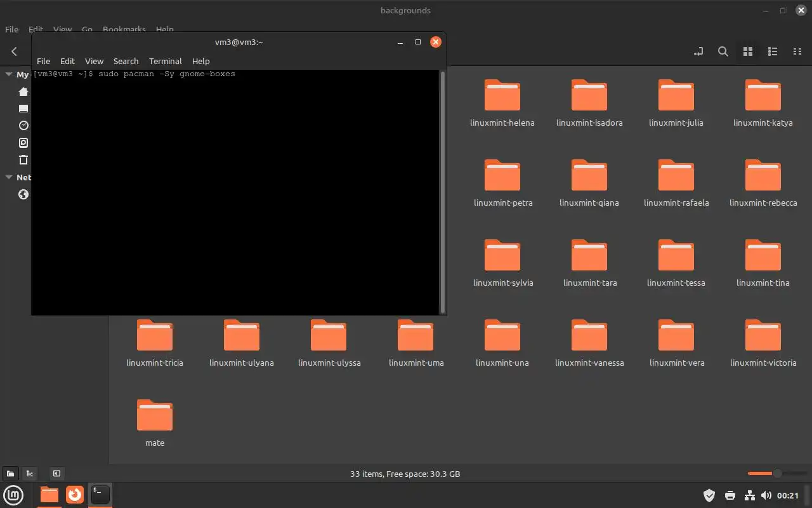Select the linuxmint-isadora folder
The width and height of the screenshot is (812, 508).
click(x=589, y=103)
